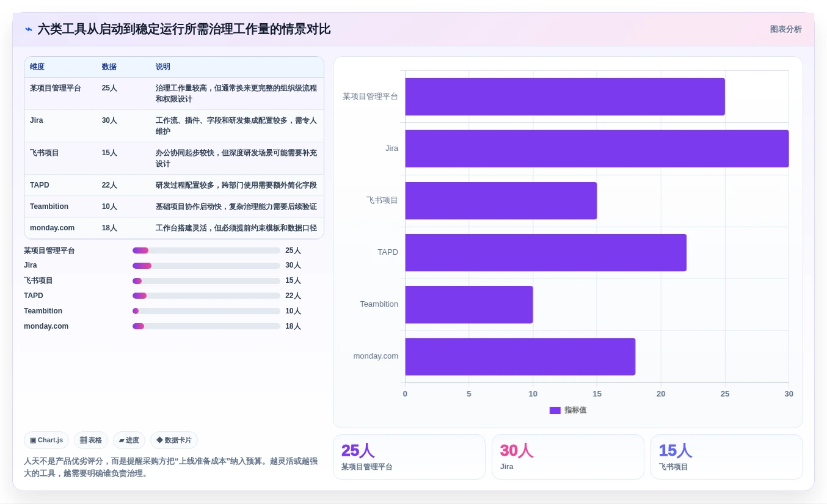Click the monday.com bar in the chart
Viewport: 827px width, 504px height.
[x=520, y=357]
